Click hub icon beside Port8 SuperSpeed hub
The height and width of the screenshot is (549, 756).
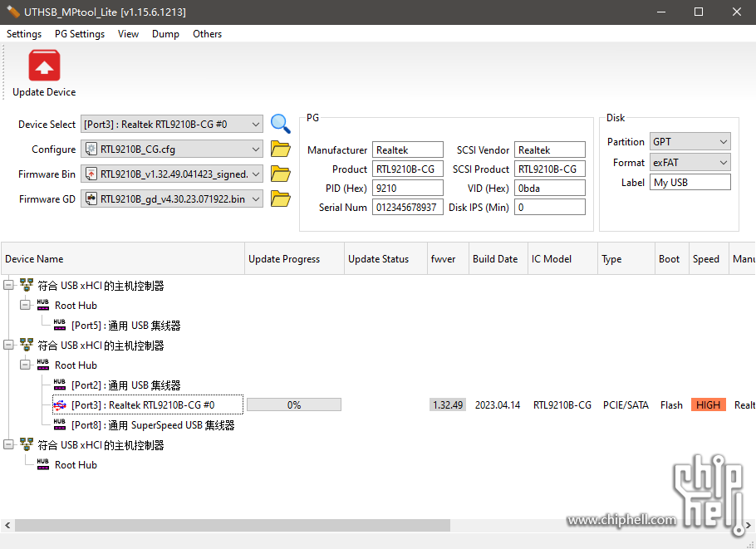[x=60, y=424]
